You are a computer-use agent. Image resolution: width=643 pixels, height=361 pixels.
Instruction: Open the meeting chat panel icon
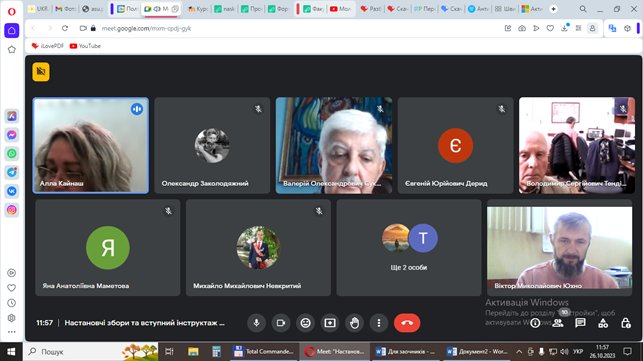(580, 323)
